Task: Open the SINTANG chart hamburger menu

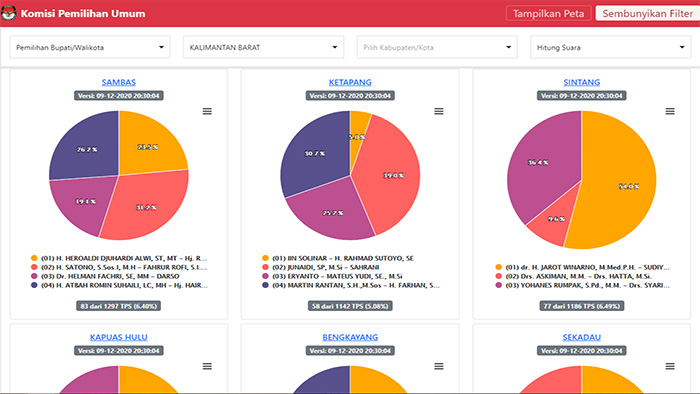Action: [670, 111]
